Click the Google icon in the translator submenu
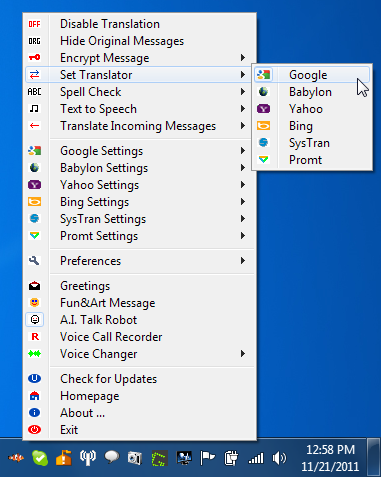The height and width of the screenshot is (477, 381). tap(263, 75)
